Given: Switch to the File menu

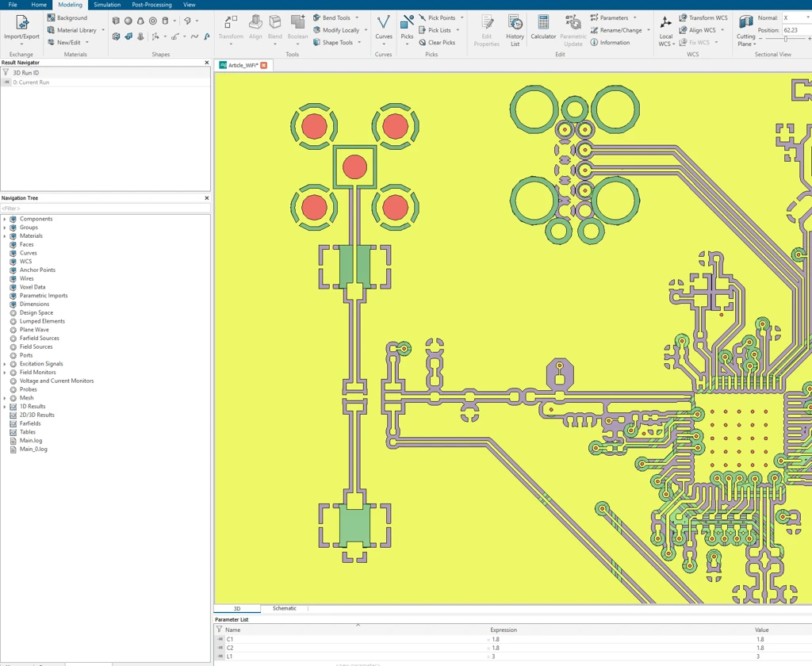Looking at the screenshot, I should tap(13, 5).
